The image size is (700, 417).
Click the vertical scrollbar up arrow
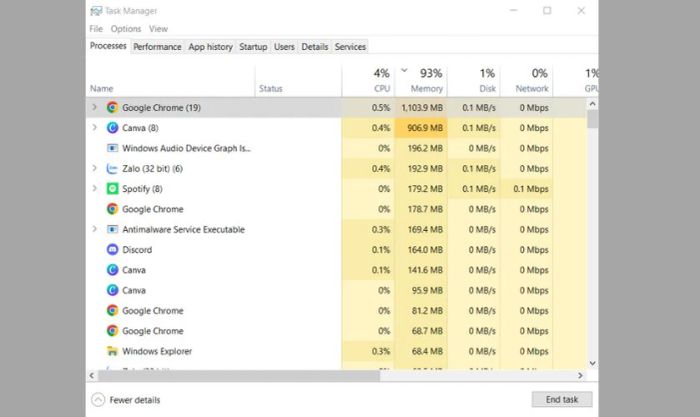click(x=592, y=104)
